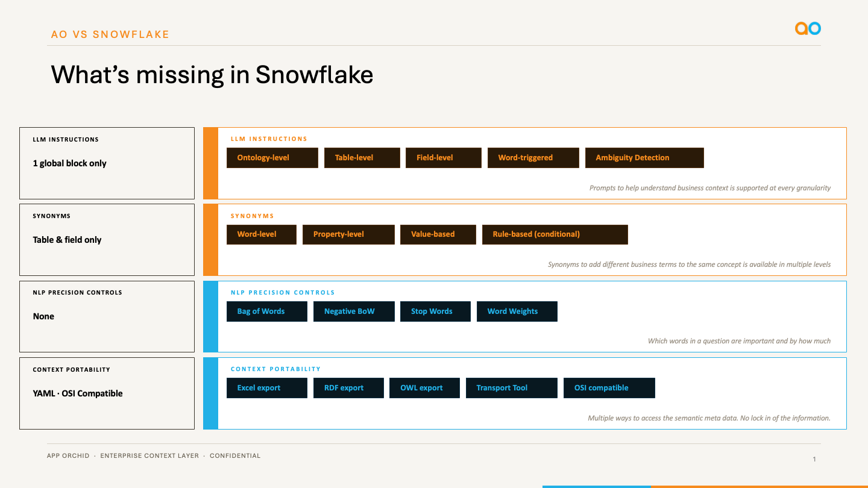Click the black 'CONTEXT PORTABILITY' label above 'YAML'
Image resolution: width=868 pixels, height=488 pixels.
point(72,370)
